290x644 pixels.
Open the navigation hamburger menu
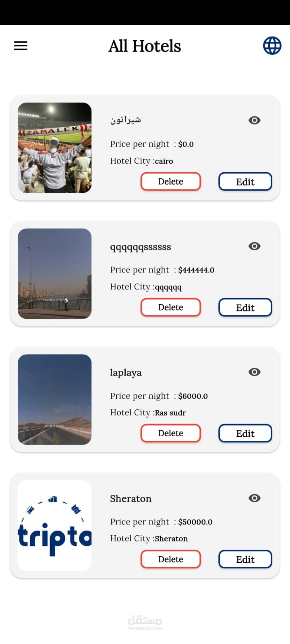click(21, 45)
